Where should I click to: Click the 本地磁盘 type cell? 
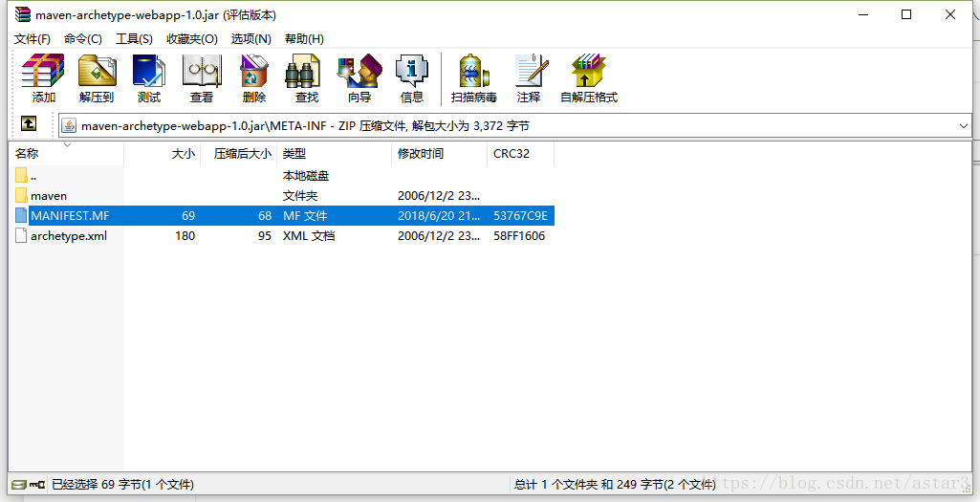click(x=306, y=176)
